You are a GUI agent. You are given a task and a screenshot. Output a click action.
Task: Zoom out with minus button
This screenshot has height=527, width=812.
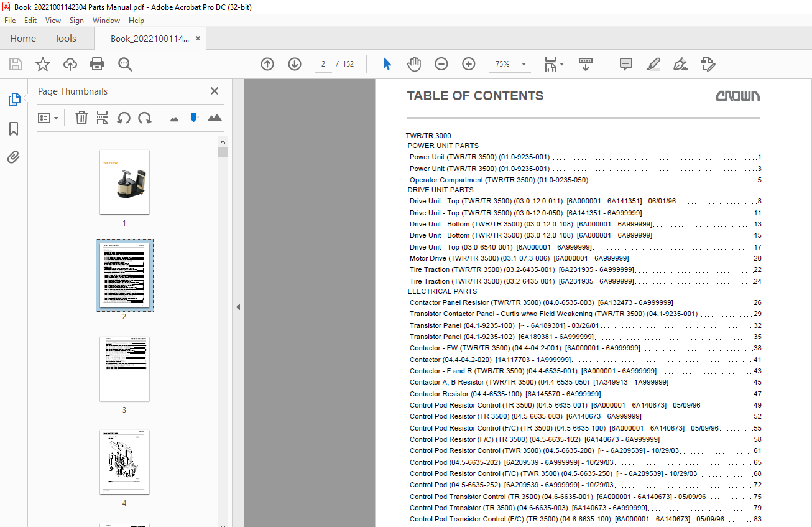click(441, 64)
